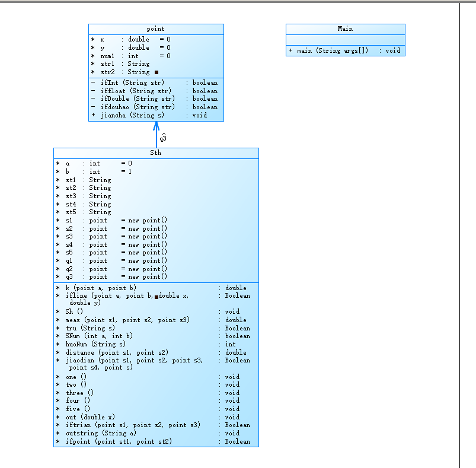This screenshot has width=476, height=468.
Task: Click the one () method
Action: pos(148,377)
